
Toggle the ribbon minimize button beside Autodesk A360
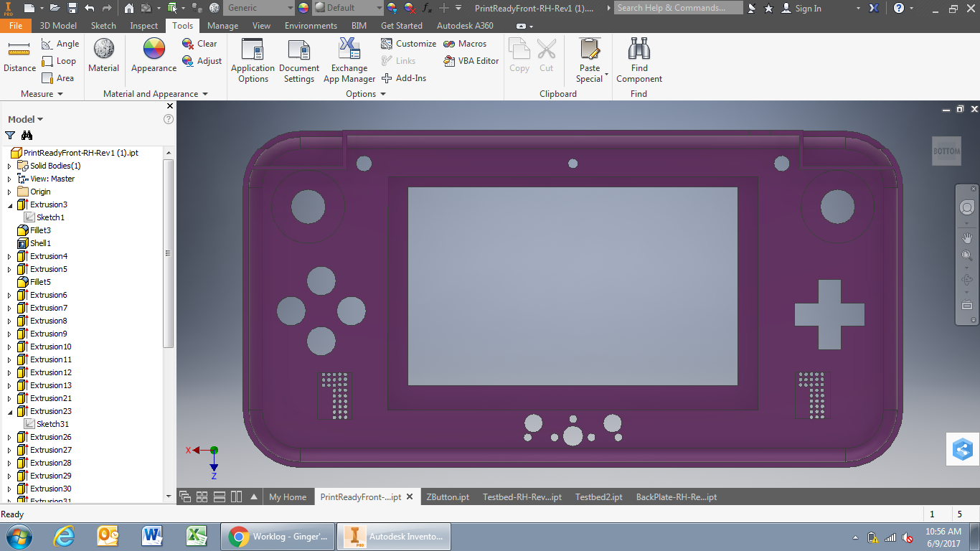coord(521,26)
